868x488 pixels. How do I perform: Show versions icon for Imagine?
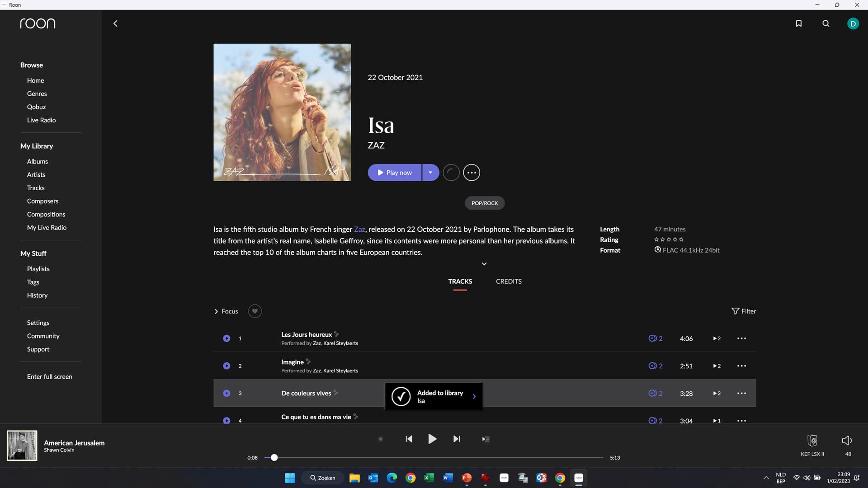(655, 366)
